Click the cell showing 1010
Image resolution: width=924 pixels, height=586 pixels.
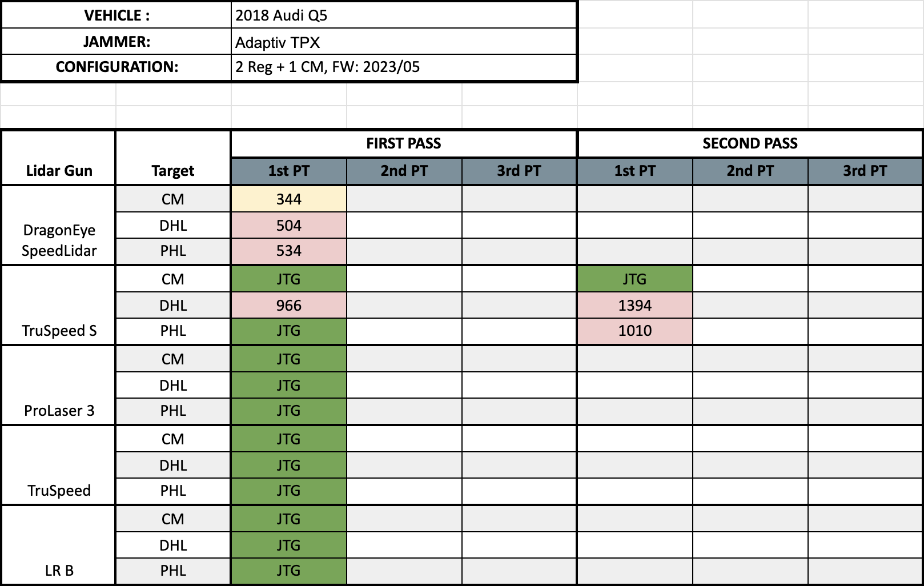[634, 331]
